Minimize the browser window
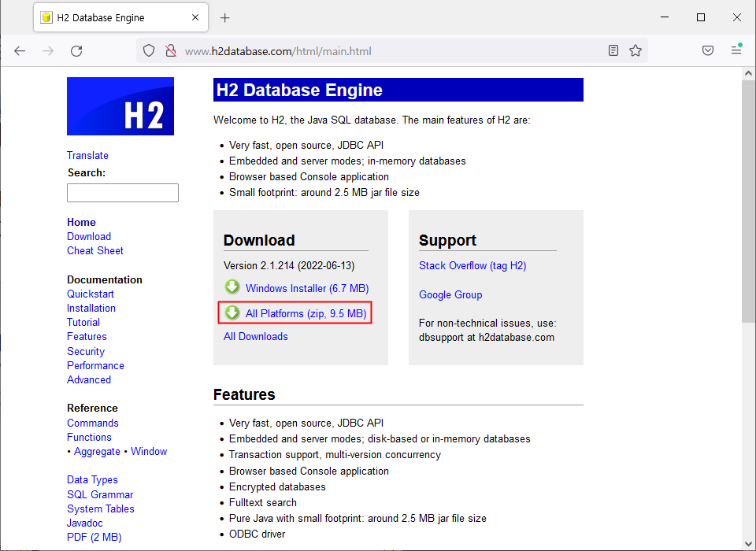The width and height of the screenshot is (756, 551). (x=665, y=17)
